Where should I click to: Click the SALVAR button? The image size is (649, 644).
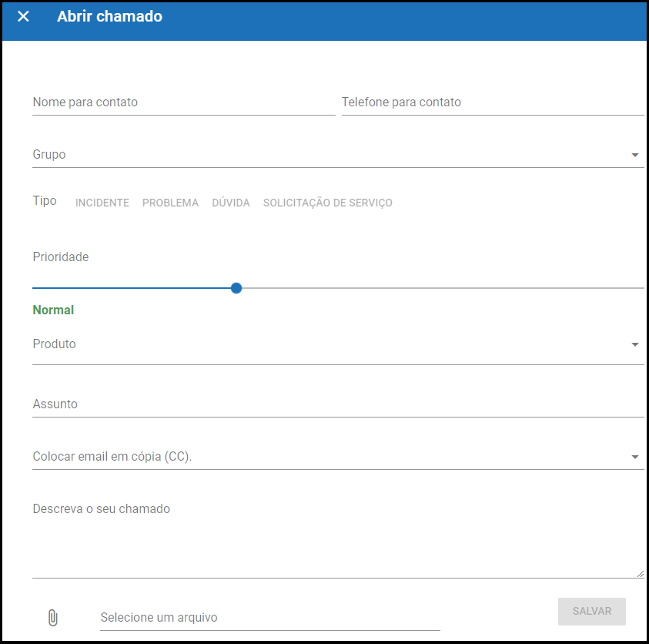[591, 612]
